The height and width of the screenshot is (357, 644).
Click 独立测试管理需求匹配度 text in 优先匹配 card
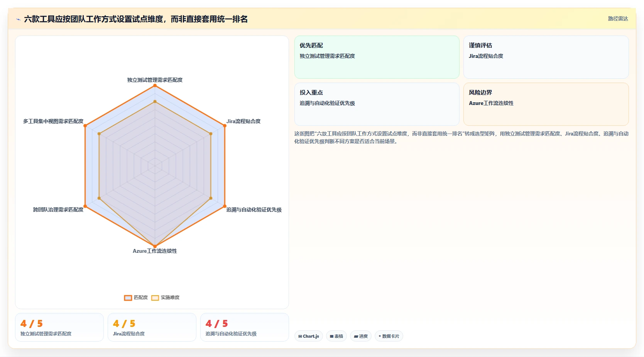pyautogui.click(x=327, y=56)
